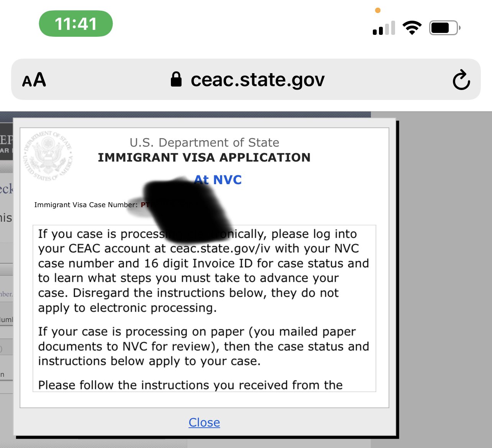Tap the AA text size button
Viewport: 492px width, 448px height.
point(34,80)
